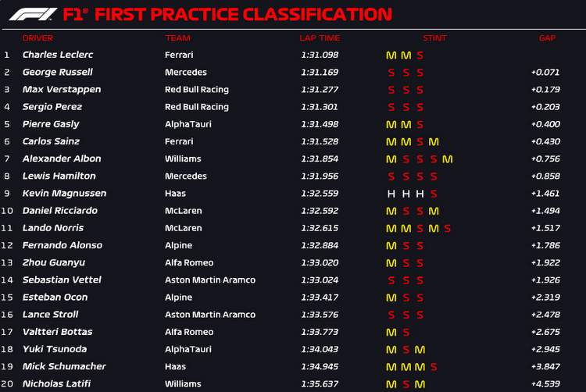This screenshot has width=586, height=392.
Task: Click the fourth red S icon for Hamilton
Action: [x=434, y=176]
